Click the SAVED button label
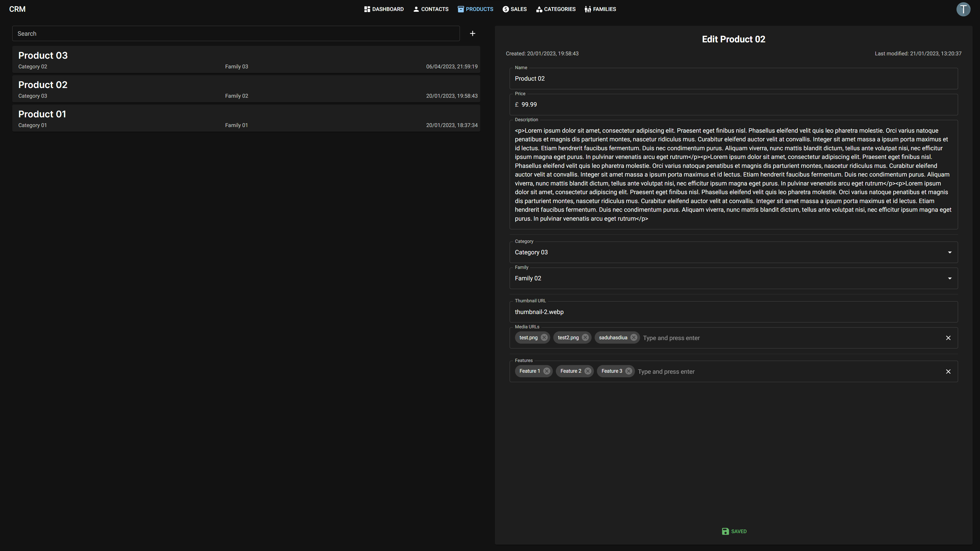 tap(738, 531)
